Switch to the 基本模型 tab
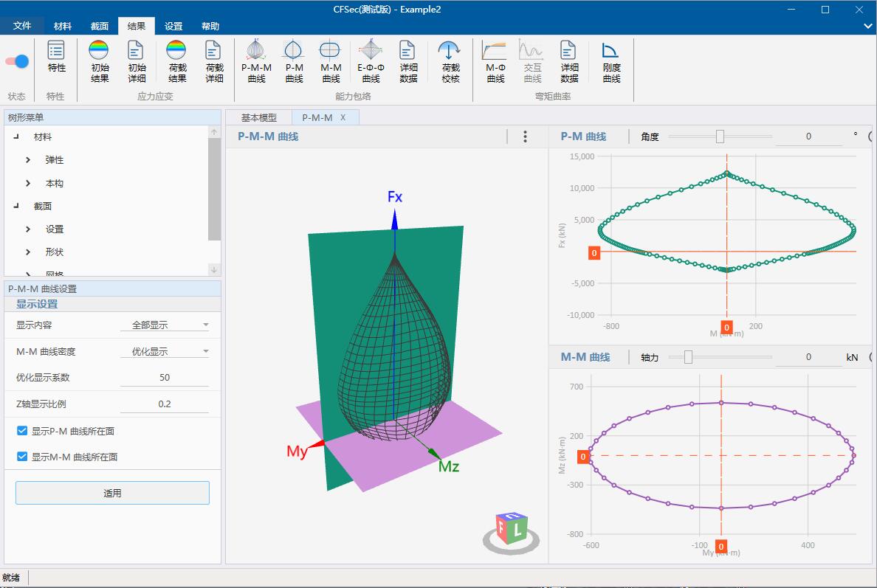 pyautogui.click(x=258, y=117)
